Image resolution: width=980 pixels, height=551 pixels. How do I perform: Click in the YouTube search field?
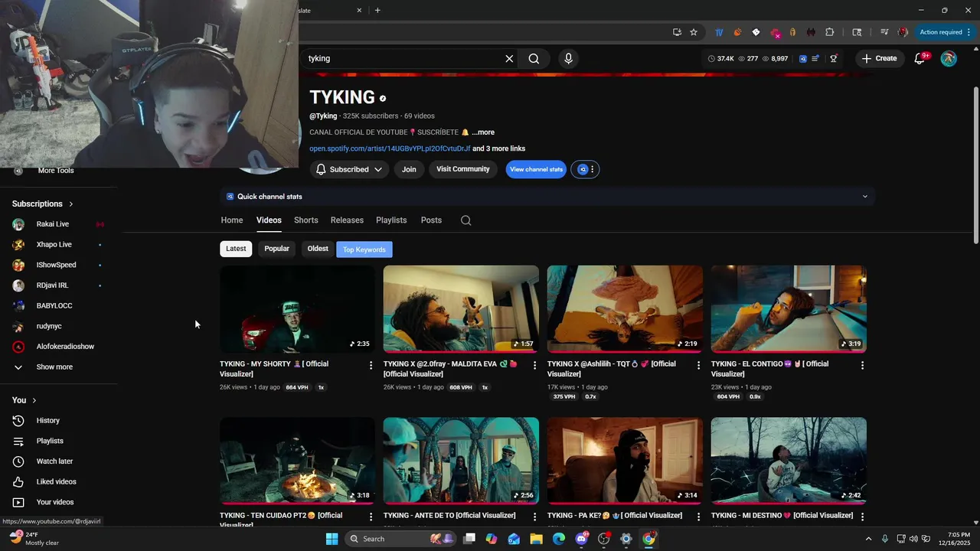pyautogui.click(x=404, y=58)
